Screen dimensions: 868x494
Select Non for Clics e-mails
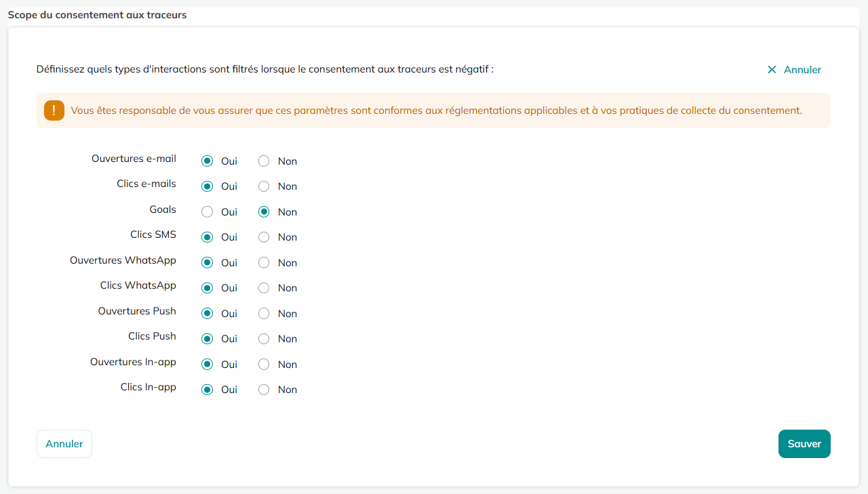pos(264,186)
